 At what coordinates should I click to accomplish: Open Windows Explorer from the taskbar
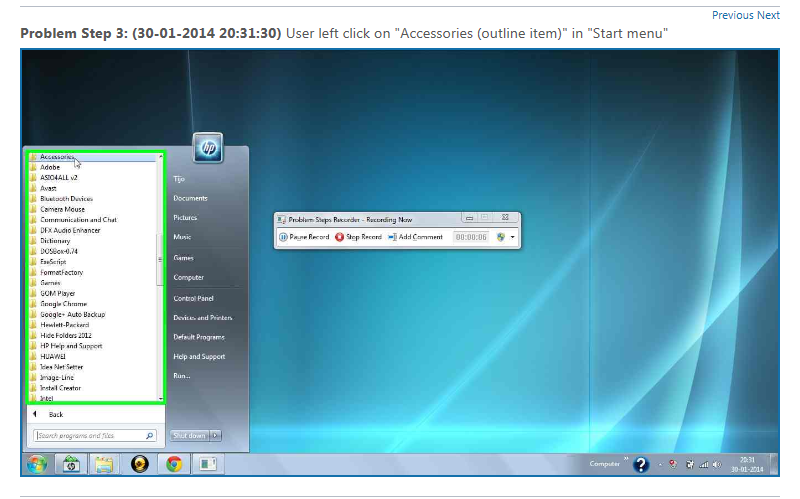104,464
